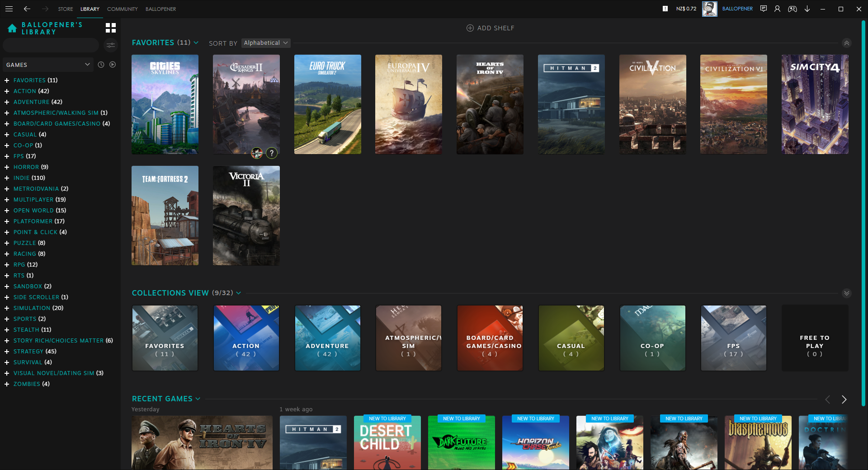Open the chat messages icon
Screen dimensions: 868x470
click(764, 9)
